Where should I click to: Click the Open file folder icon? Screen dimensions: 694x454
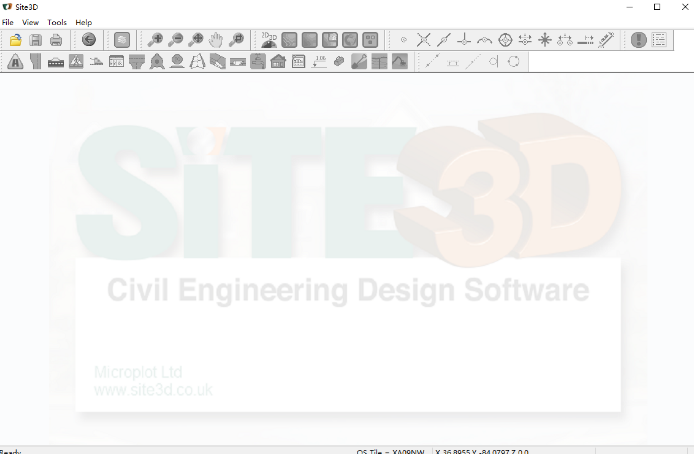tap(15, 40)
